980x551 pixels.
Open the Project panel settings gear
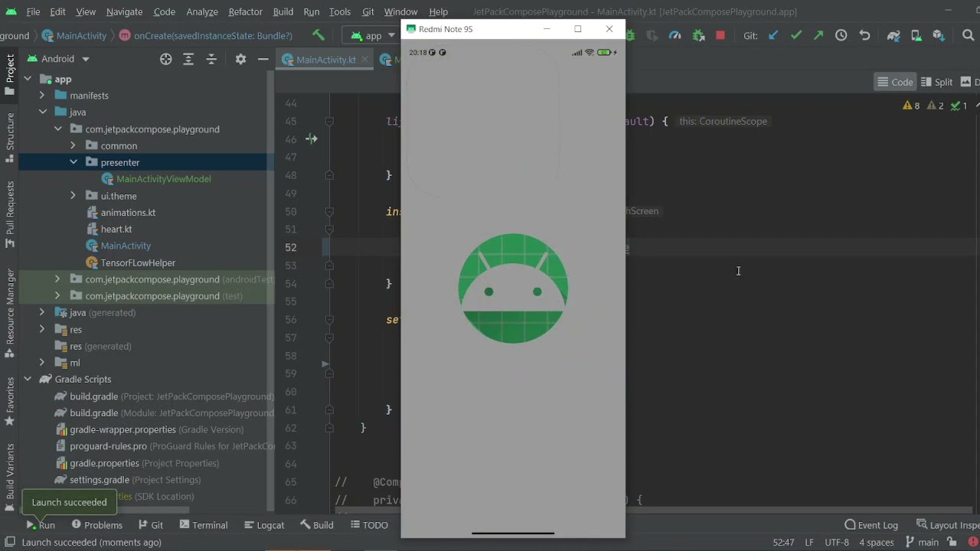[x=240, y=59]
